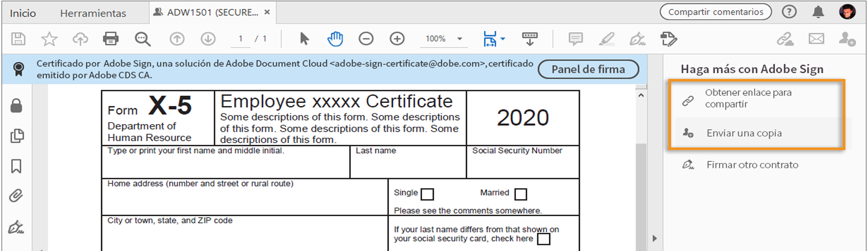Click the zoom out minus icon

click(366, 39)
